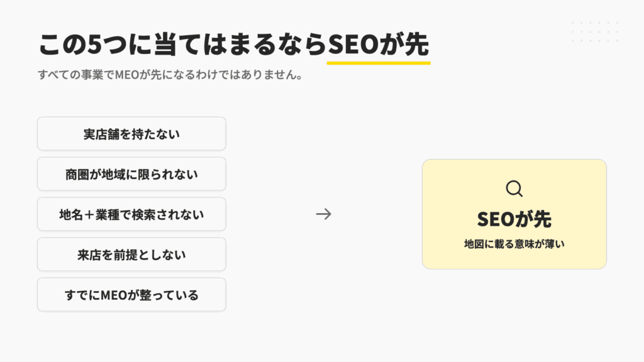The width and height of the screenshot is (644, 362).
Task: Select the 地名＋業種で検索されない box
Action: tap(131, 214)
